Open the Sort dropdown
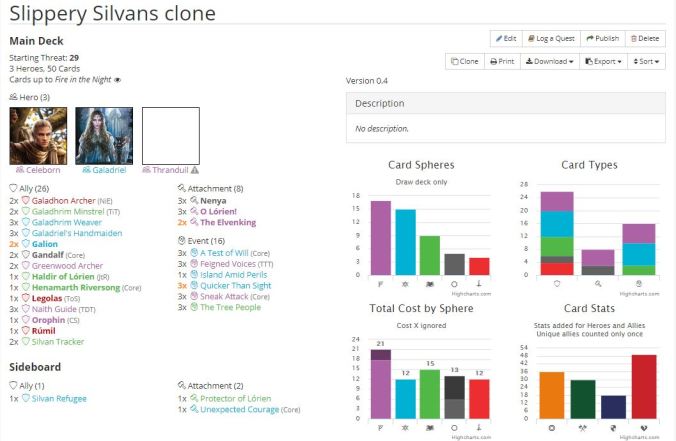Viewport: 676px width, 441px height. click(x=646, y=61)
